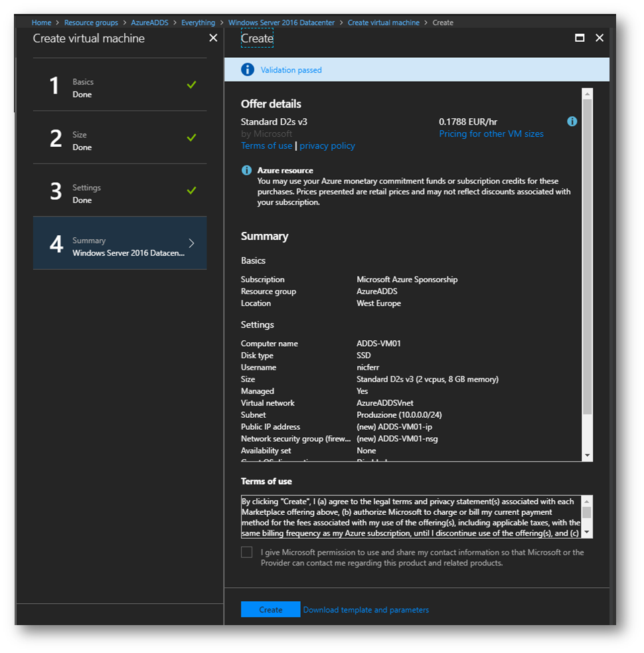Open Windows Server 2016 Datacenter breadcrumb
Image resolution: width=644 pixels, height=653 pixels.
click(282, 23)
